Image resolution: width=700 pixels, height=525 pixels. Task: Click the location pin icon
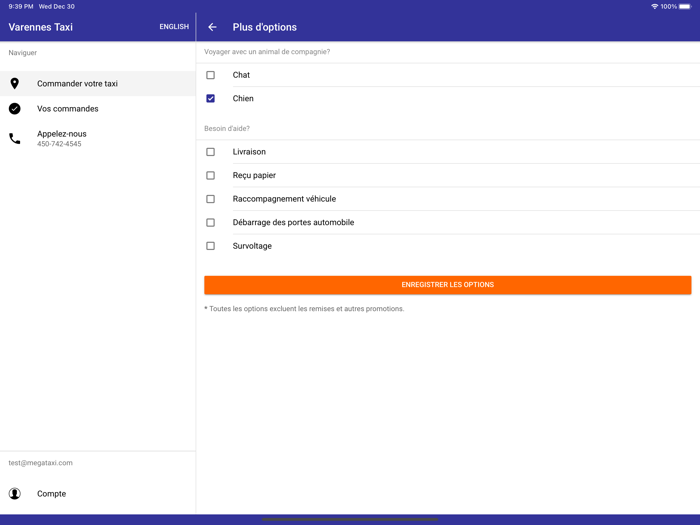click(15, 83)
